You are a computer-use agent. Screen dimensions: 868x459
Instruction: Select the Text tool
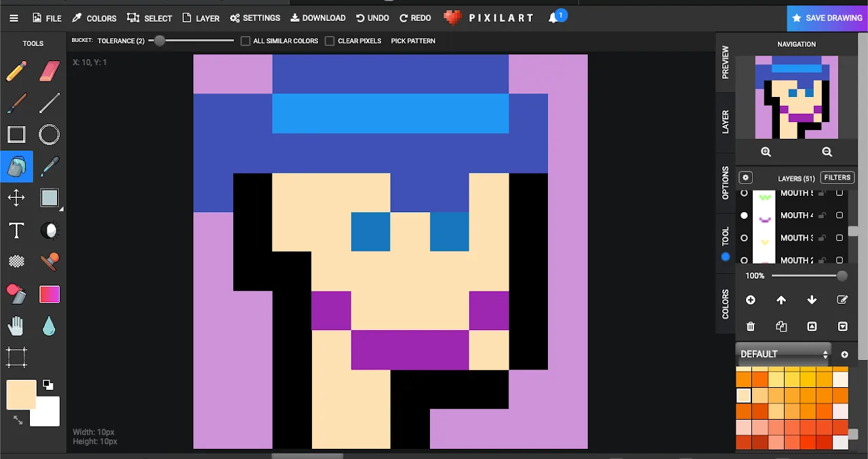[x=16, y=231]
